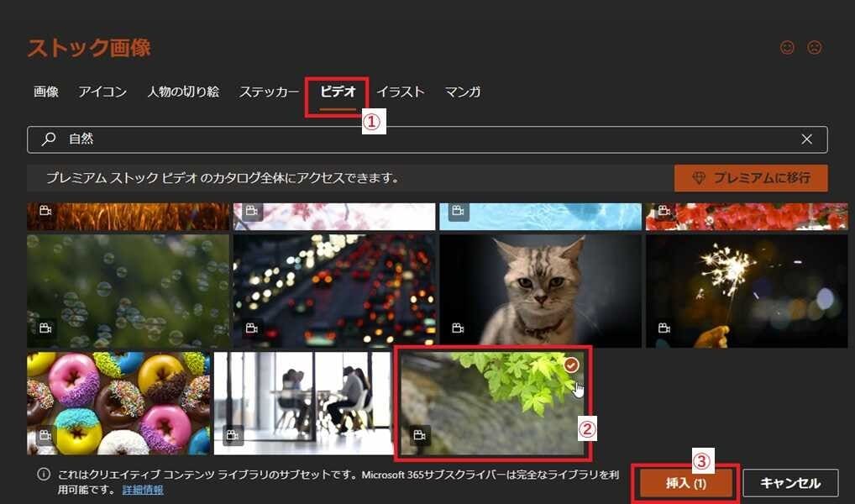Select the 人物の切り絵 tab
This screenshot has height=504, width=855.
pyautogui.click(x=183, y=92)
